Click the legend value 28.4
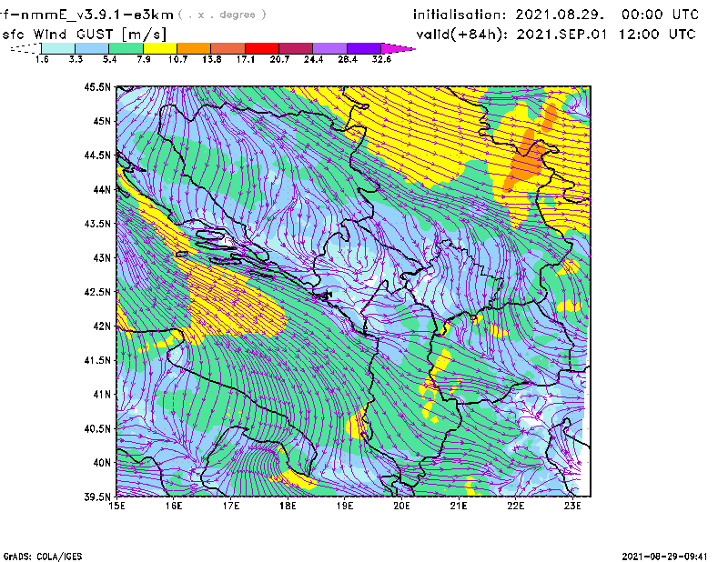The width and height of the screenshot is (728, 562). tap(348, 59)
